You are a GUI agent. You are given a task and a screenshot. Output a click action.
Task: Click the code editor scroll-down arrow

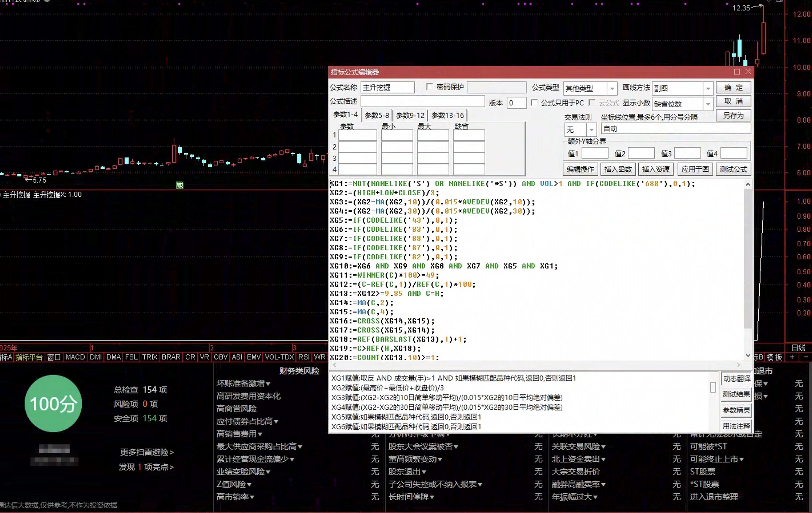[748, 355]
